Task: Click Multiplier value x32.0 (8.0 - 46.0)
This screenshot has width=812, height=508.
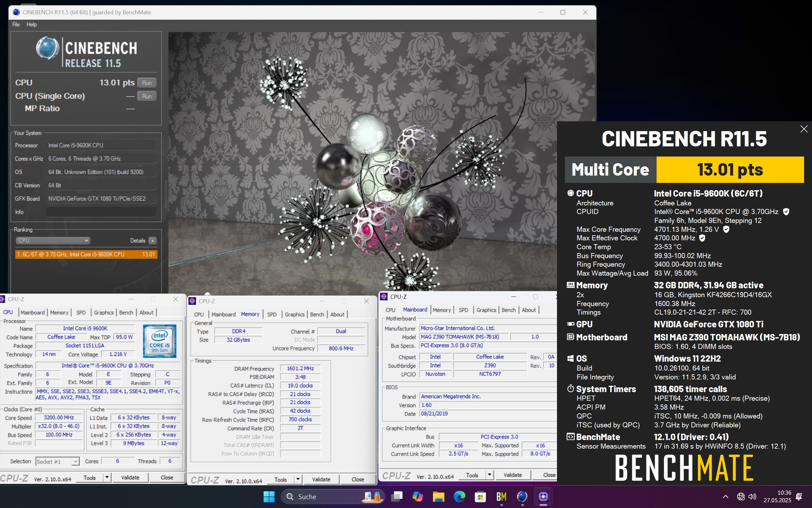Action: 59,426
